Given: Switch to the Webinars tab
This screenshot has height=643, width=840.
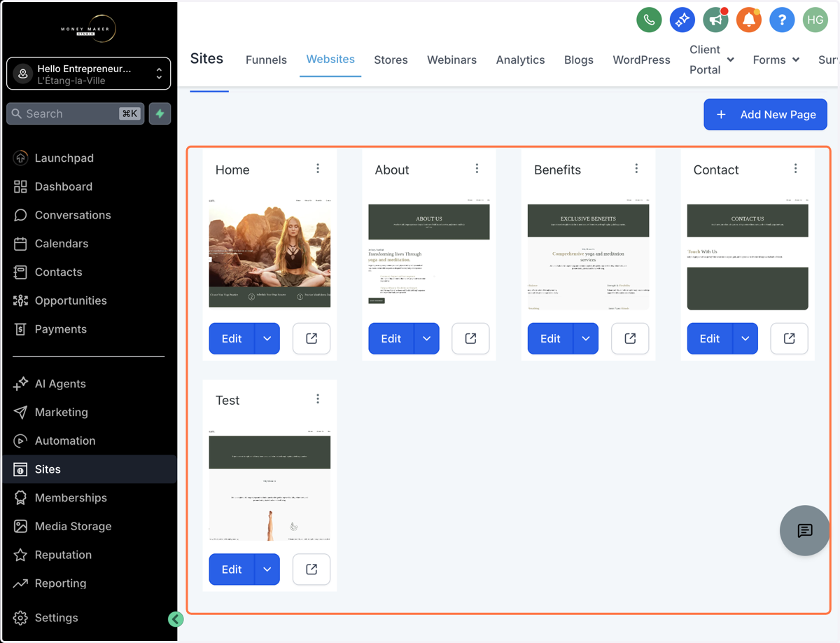Looking at the screenshot, I should click(x=451, y=60).
